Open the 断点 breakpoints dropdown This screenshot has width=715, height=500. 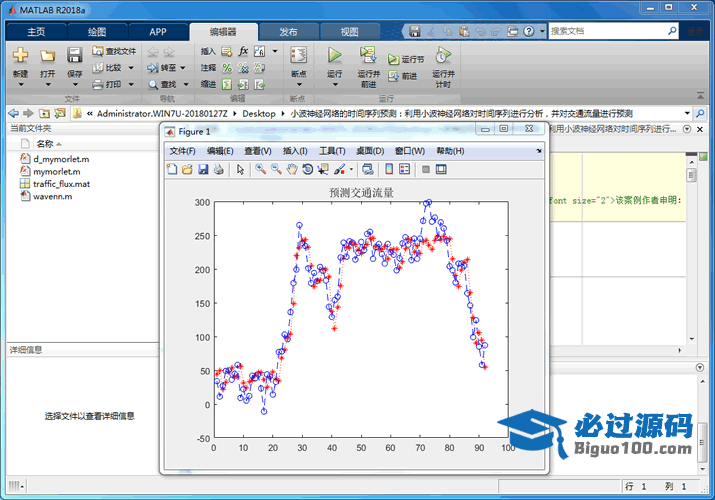(x=299, y=84)
